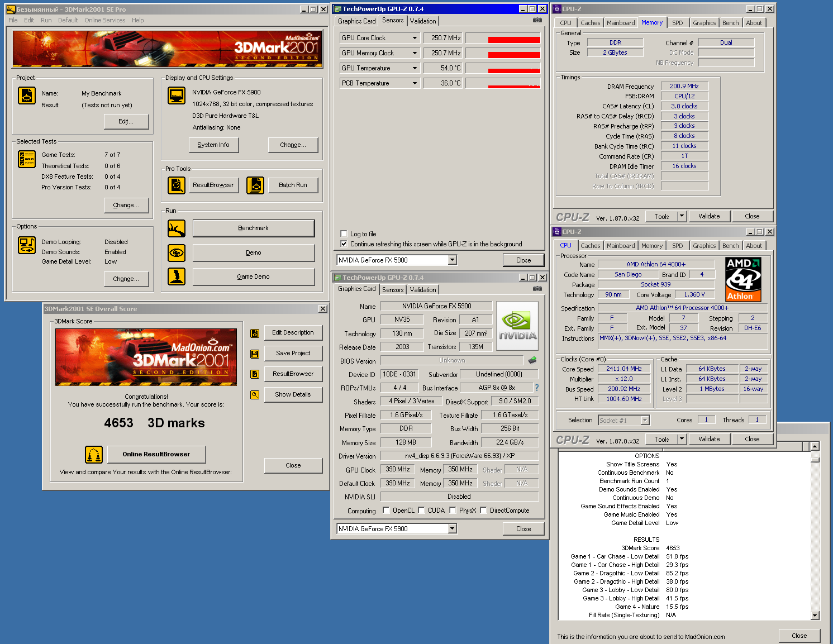The height and width of the screenshot is (644, 833).
Task: Click the Benchmark icon in the Run section
Action: (177, 228)
